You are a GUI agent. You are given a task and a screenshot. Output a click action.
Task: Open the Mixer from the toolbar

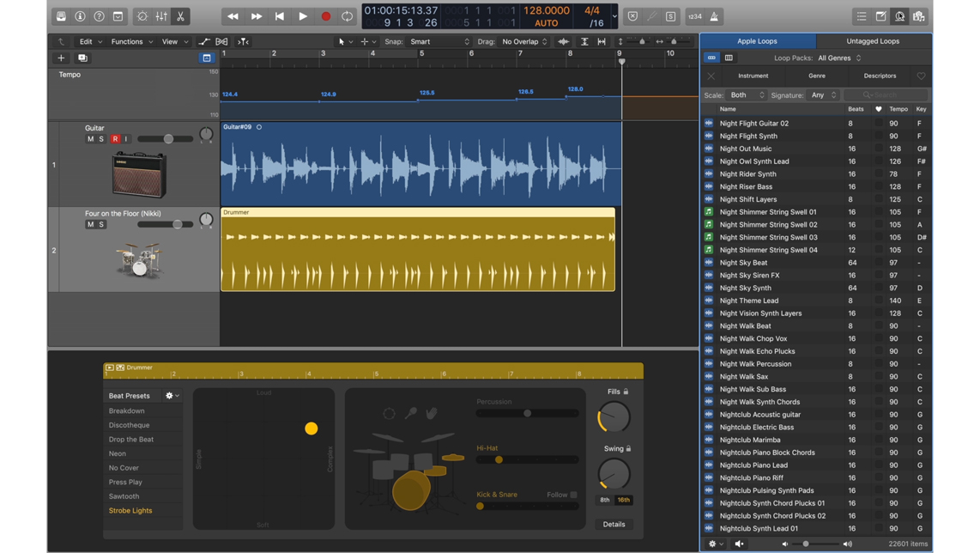pos(161,17)
